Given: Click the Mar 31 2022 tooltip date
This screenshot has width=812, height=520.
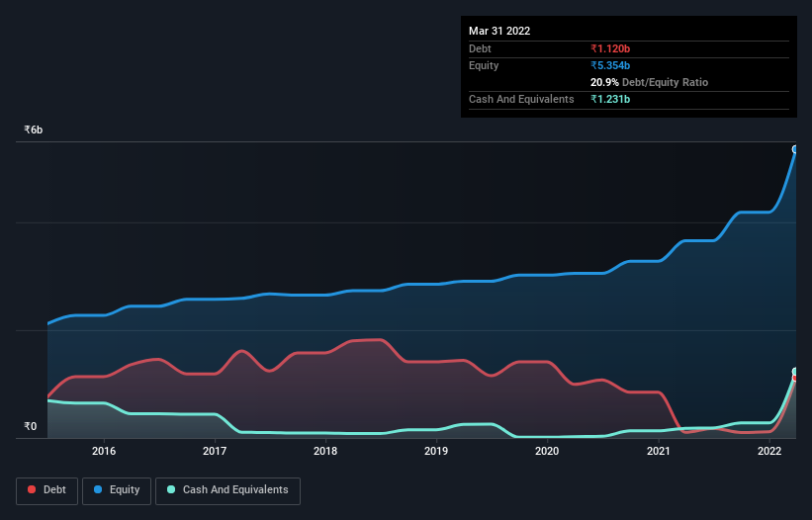Looking at the screenshot, I should coord(499,31).
